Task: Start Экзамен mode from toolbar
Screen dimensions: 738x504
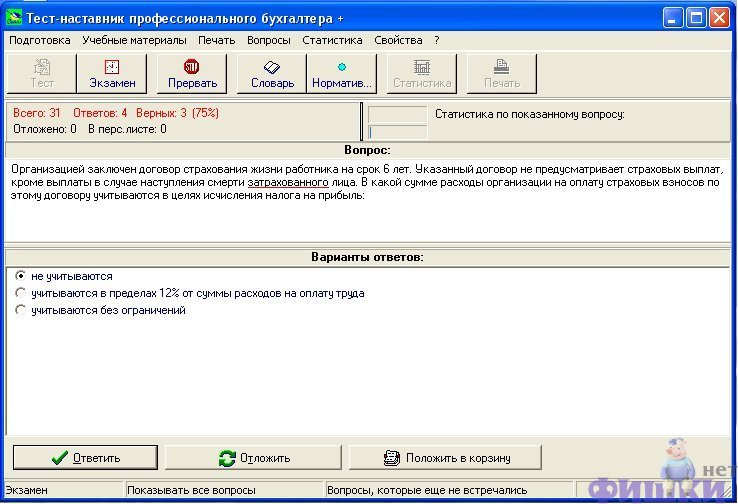Action: click(112, 74)
